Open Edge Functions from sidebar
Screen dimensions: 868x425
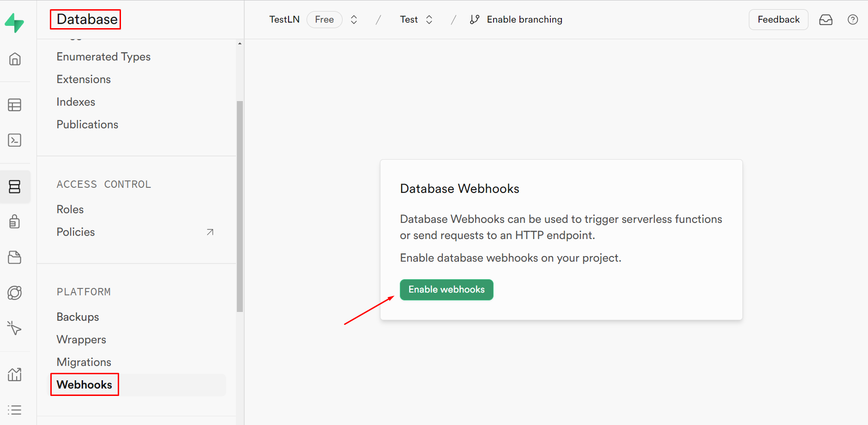click(15, 328)
